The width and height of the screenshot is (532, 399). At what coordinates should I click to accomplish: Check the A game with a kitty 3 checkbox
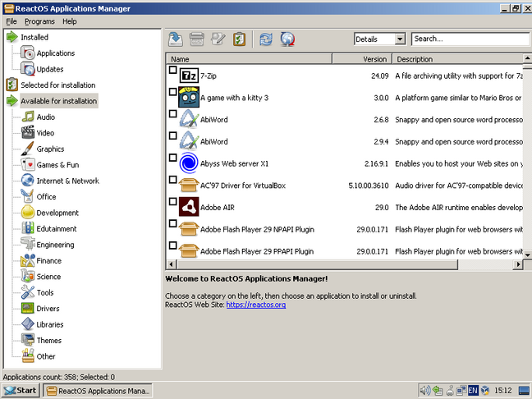(x=172, y=92)
